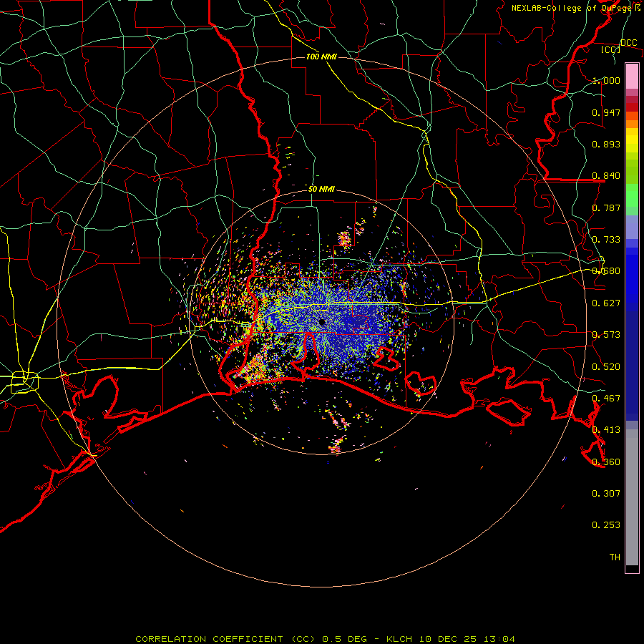Click the 100 NMI range ring label
Image resolution: width=644 pixels, height=644 pixels.
click(x=321, y=57)
